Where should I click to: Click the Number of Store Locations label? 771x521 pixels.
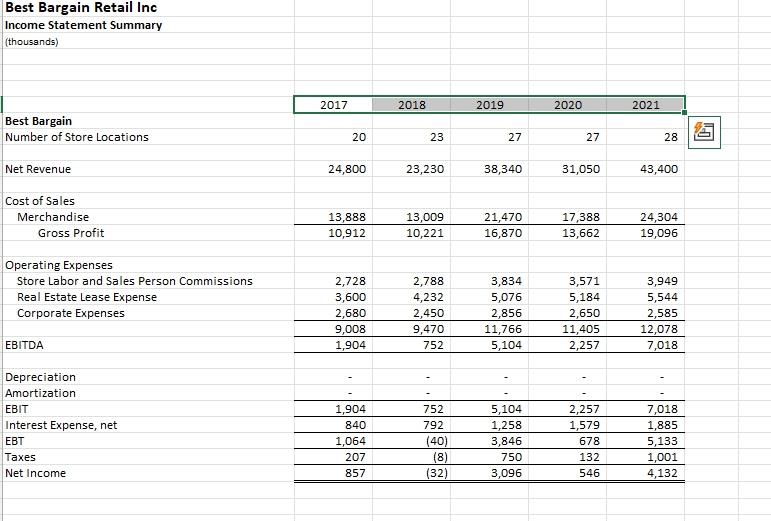[x=77, y=137]
